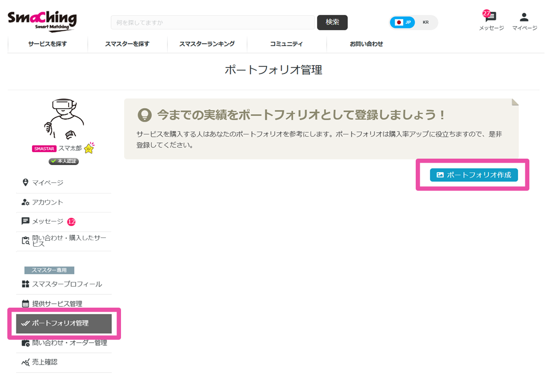Switch language to KR
Viewport: 550px width, 392px height.
[x=426, y=22]
